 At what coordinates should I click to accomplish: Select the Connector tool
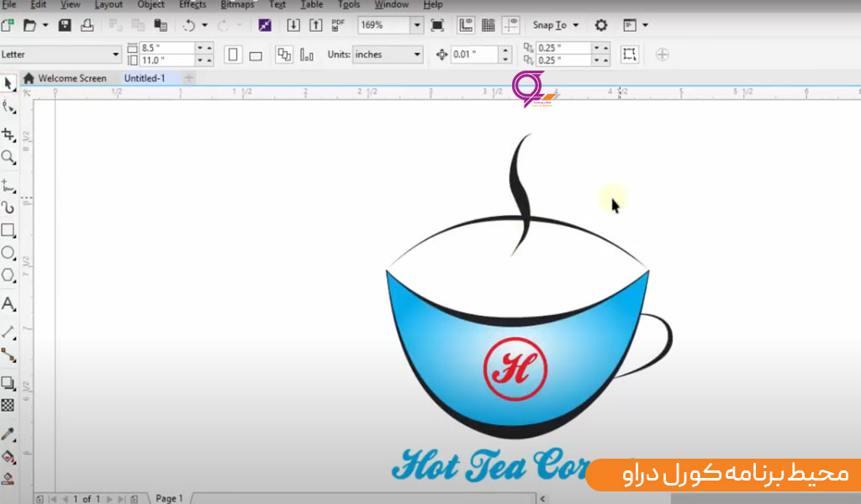pyautogui.click(x=8, y=355)
